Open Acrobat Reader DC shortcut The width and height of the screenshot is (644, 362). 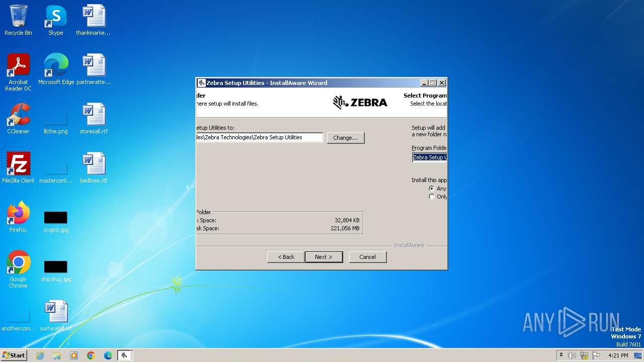click(18, 72)
